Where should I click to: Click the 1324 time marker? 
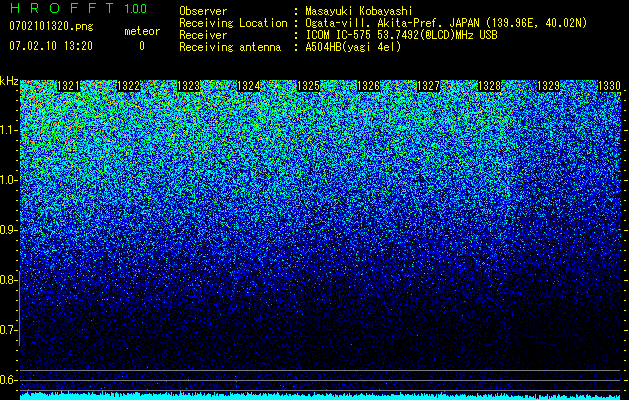pyautogui.click(x=249, y=86)
